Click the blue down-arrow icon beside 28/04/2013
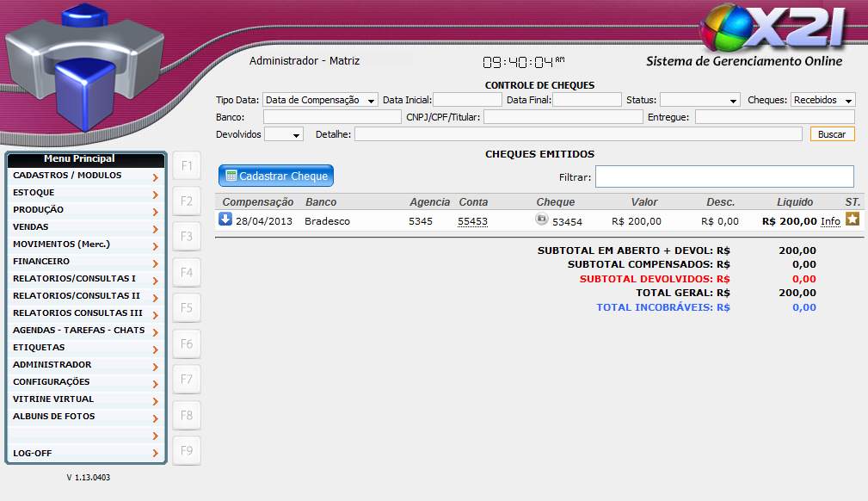868x501 pixels. coord(225,220)
